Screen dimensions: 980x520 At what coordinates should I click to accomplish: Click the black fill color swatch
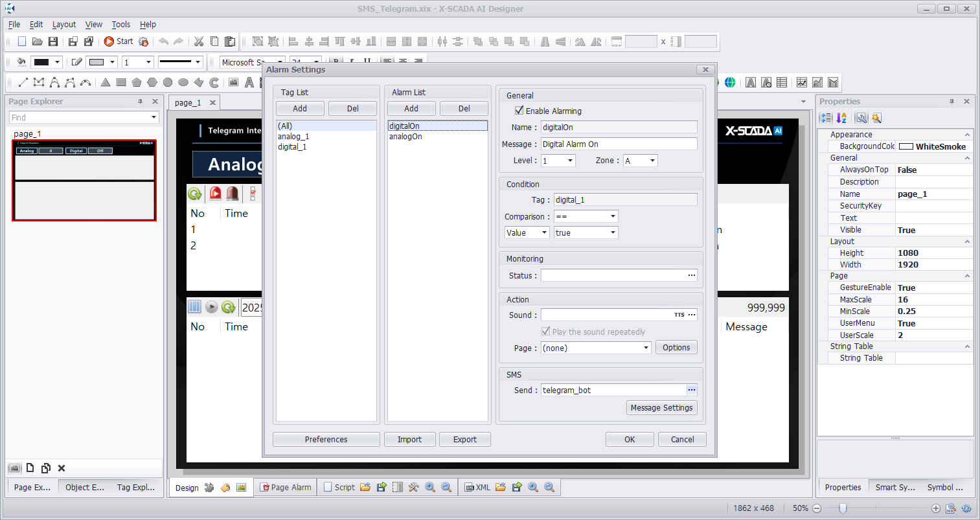pyautogui.click(x=41, y=62)
